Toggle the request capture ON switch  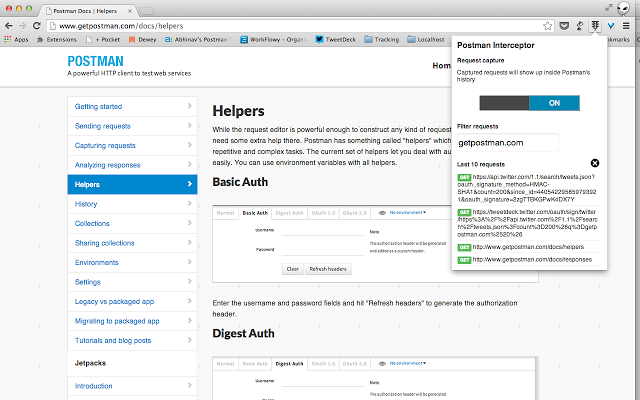pos(529,103)
